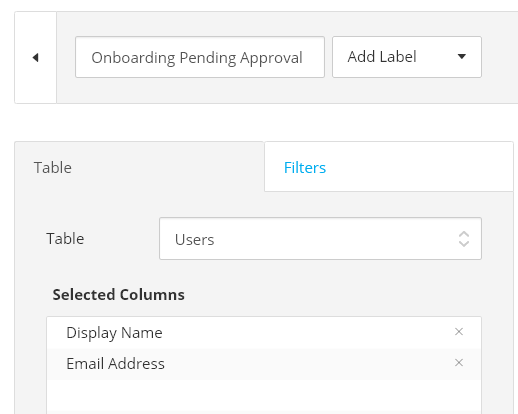Click the Add Label caret arrow

[462, 57]
